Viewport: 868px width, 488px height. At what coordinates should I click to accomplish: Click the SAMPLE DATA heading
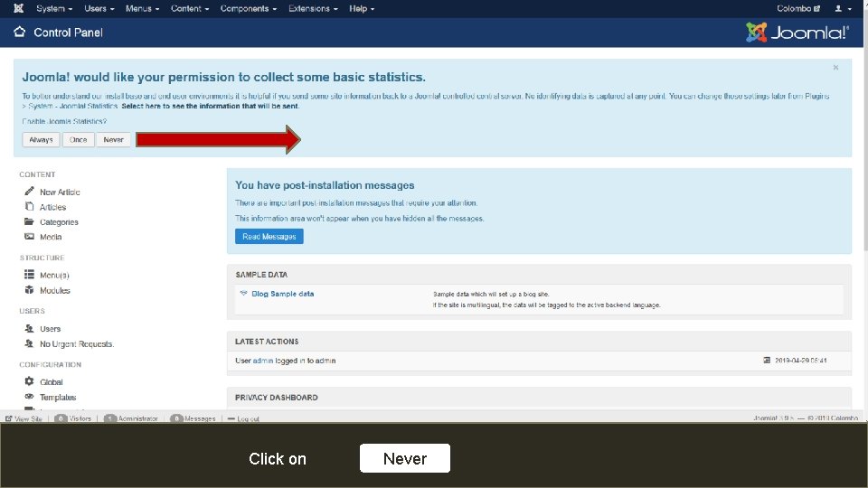(261, 275)
